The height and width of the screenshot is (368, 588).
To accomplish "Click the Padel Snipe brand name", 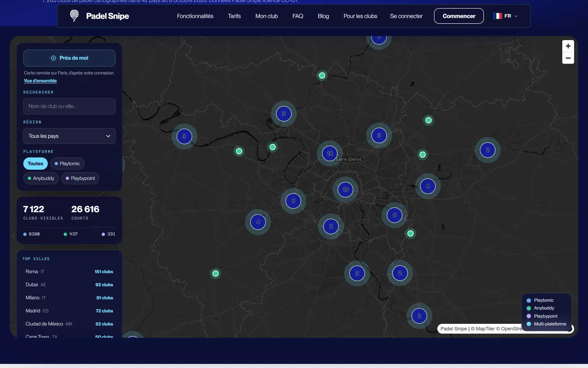I will tap(107, 16).
